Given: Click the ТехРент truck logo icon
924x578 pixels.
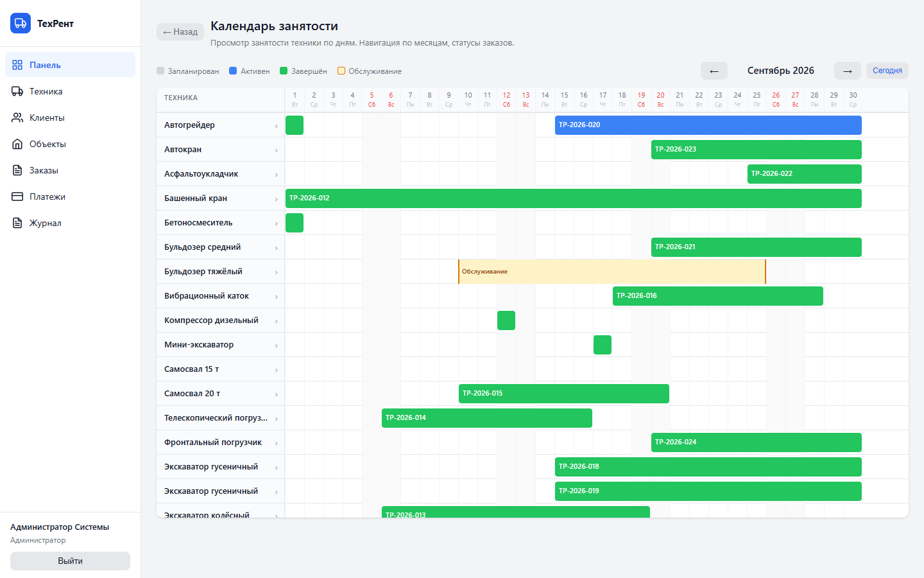Looking at the screenshot, I should point(21,23).
